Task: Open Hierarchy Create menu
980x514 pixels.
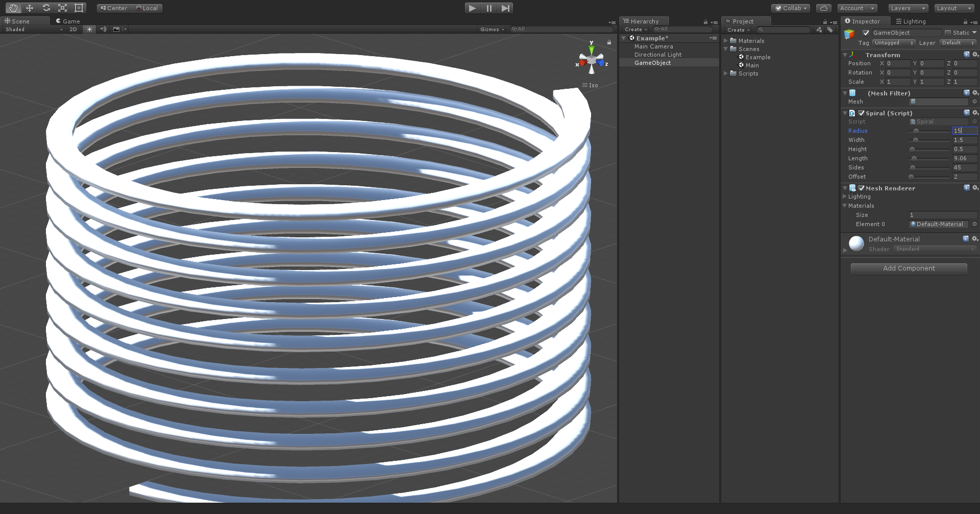Action: pyautogui.click(x=635, y=30)
